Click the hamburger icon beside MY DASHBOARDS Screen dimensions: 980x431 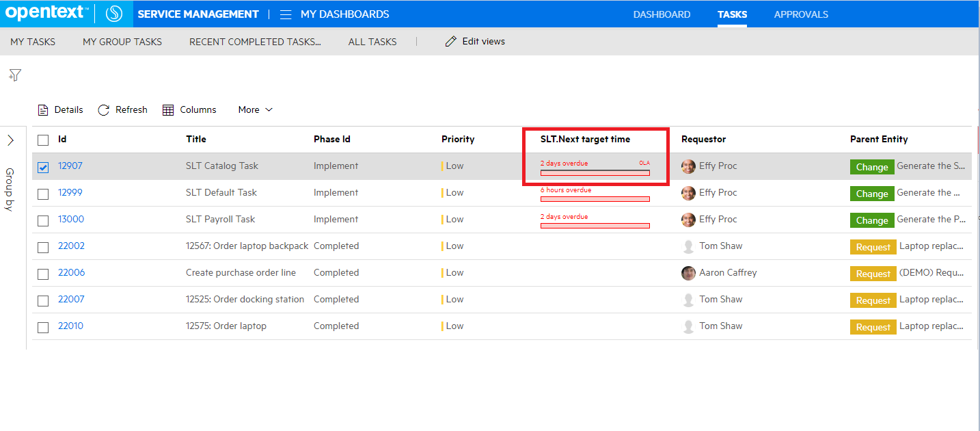pyautogui.click(x=284, y=14)
